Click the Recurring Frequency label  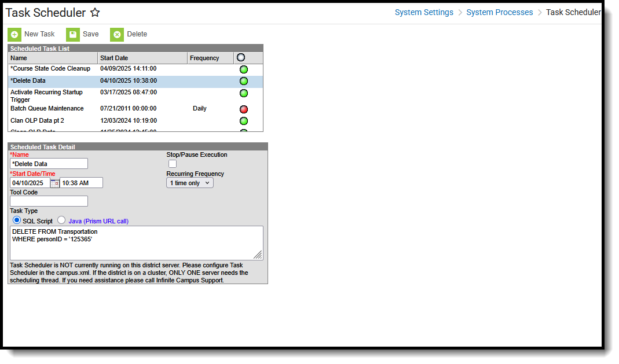[195, 174]
